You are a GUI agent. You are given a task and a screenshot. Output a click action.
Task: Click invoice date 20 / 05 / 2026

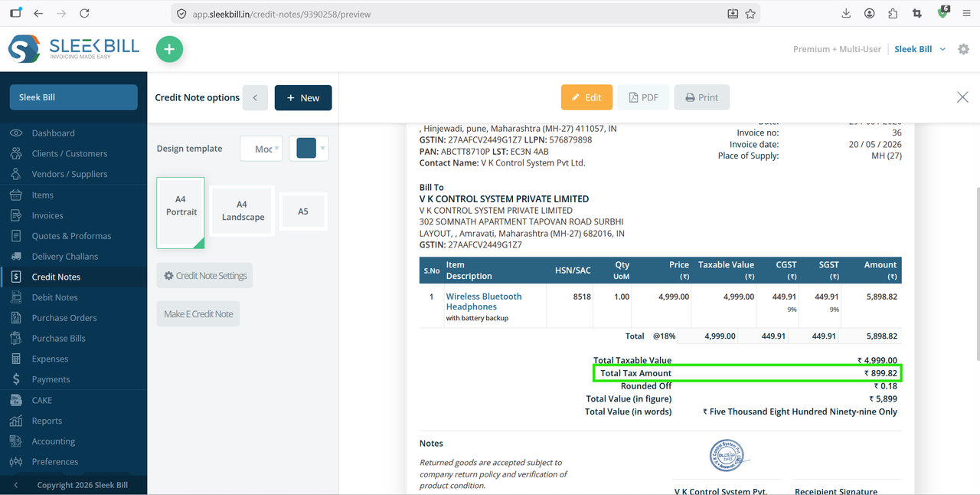pos(875,144)
